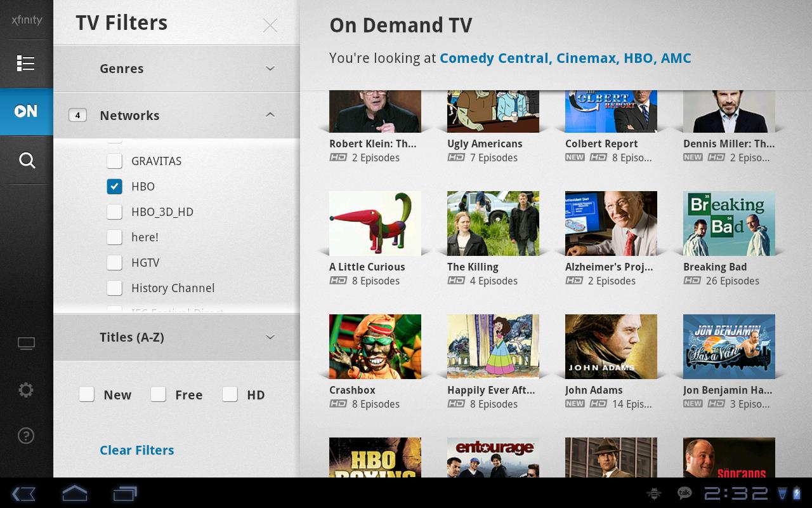Open Breaking Bad show thumbnail

[x=729, y=224]
